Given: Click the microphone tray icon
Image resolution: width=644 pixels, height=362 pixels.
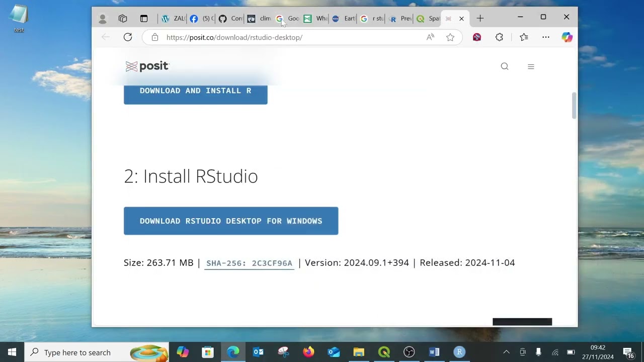Looking at the screenshot, I should [539, 352].
